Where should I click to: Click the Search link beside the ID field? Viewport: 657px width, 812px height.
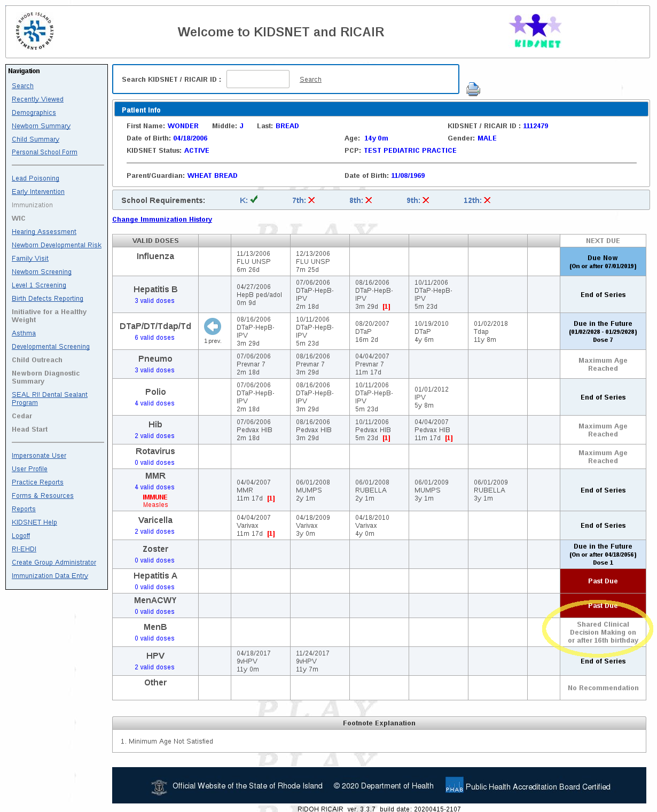pyautogui.click(x=310, y=80)
